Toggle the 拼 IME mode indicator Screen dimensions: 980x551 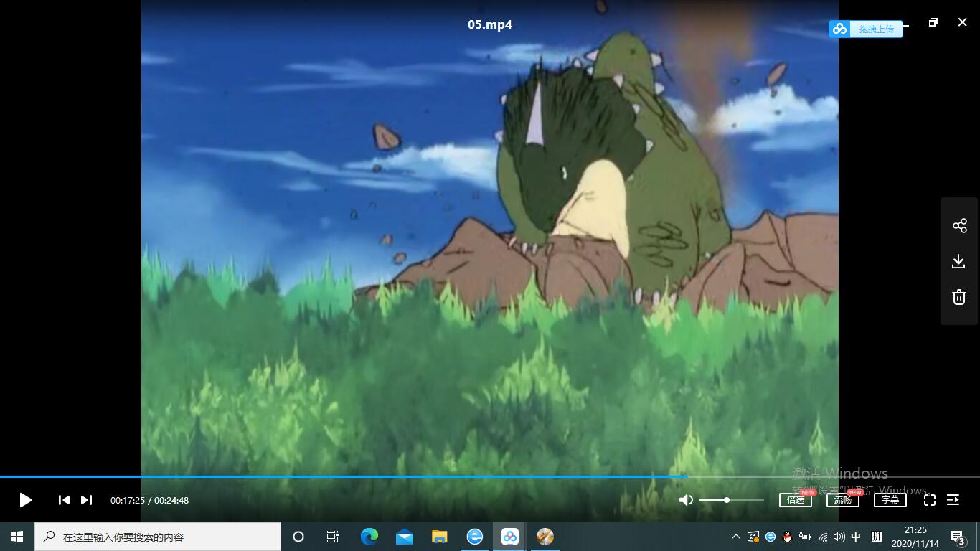[x=877, y=537]
